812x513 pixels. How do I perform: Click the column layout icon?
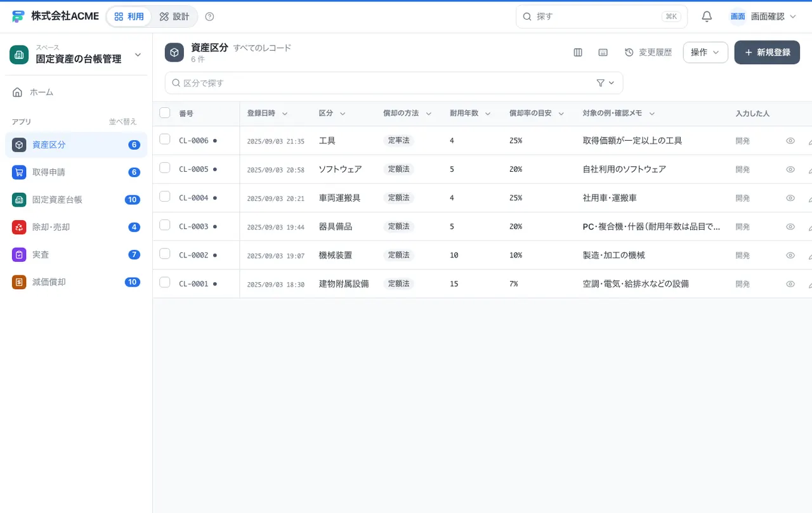click(578, 53)
